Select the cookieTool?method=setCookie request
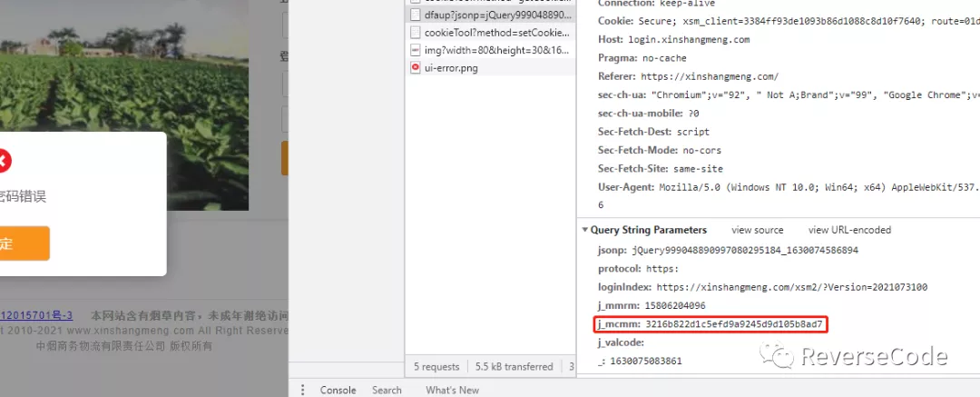The image size is (980, 397). (x=490, y=32)
